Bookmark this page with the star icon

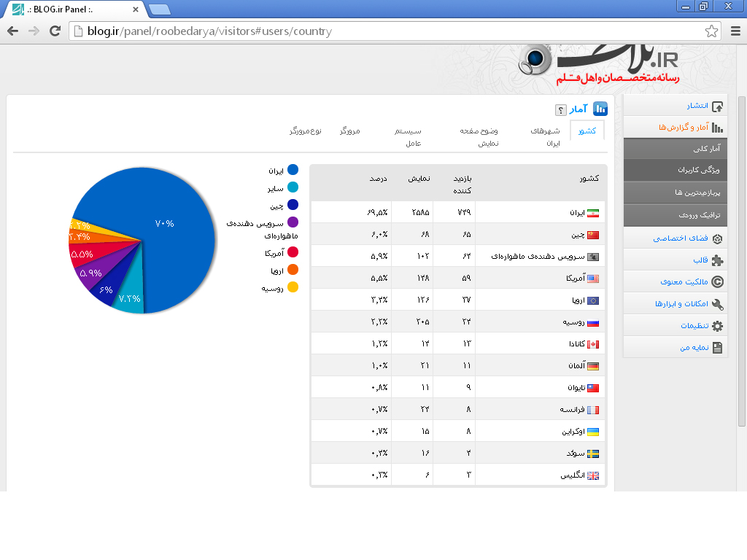[711, 31]
